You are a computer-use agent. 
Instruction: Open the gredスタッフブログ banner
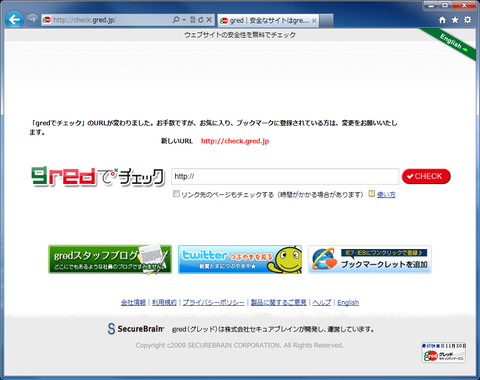110,259
